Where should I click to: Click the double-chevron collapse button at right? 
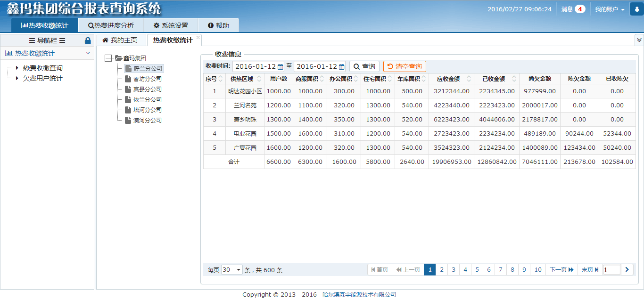tap(639, 40)
